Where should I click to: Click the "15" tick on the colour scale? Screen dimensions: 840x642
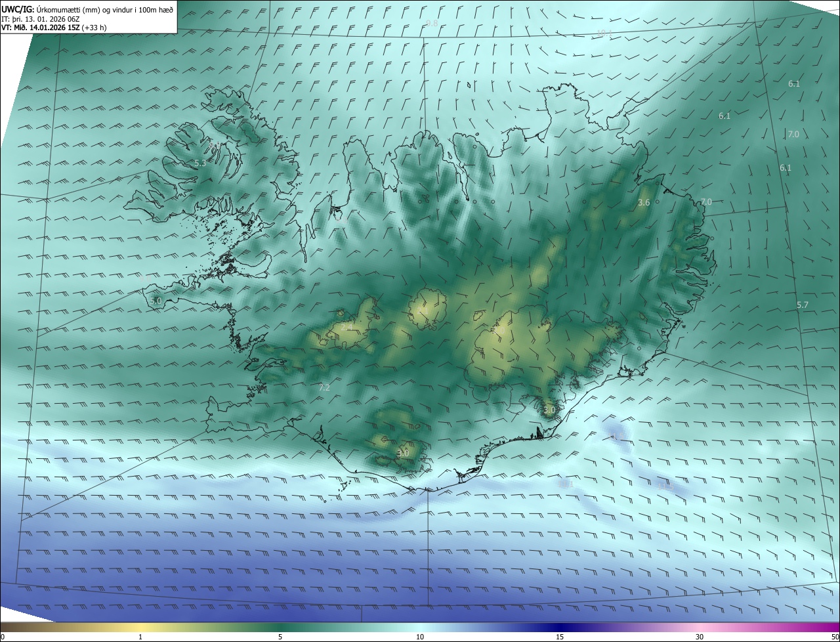tap(560, 637)
